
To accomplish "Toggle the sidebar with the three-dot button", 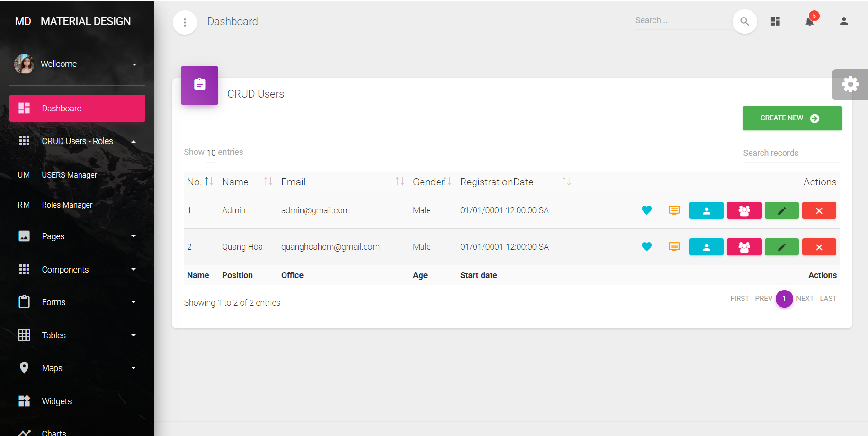I will click(185, 22).
